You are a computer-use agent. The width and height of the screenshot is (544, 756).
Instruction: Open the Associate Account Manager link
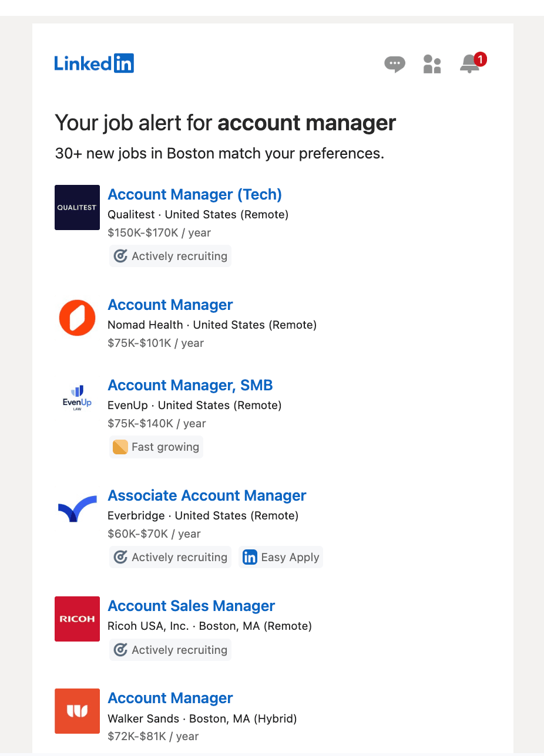tap(207, 495)
